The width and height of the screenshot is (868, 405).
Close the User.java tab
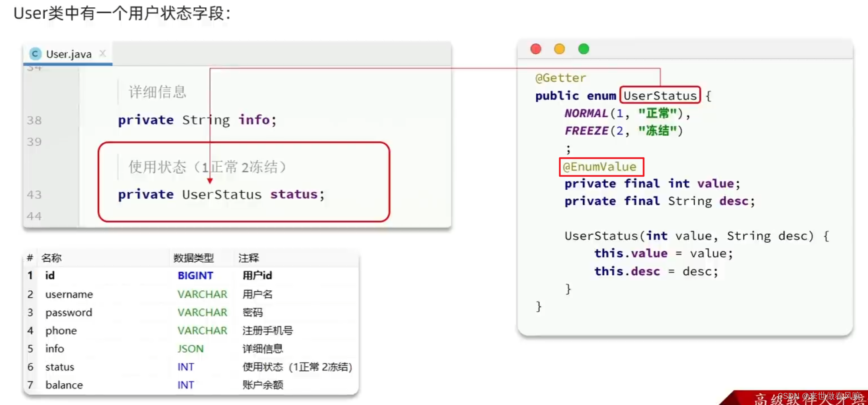coord(102,53)
